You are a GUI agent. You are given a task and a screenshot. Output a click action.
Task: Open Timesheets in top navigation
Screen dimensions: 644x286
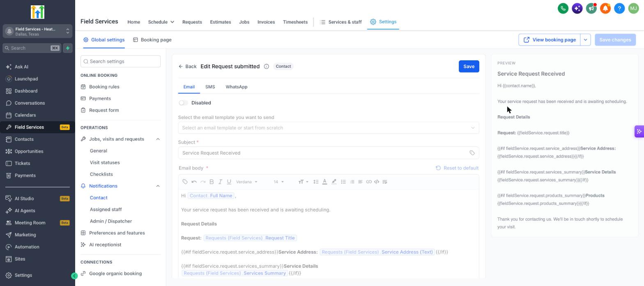coord(295,22)
